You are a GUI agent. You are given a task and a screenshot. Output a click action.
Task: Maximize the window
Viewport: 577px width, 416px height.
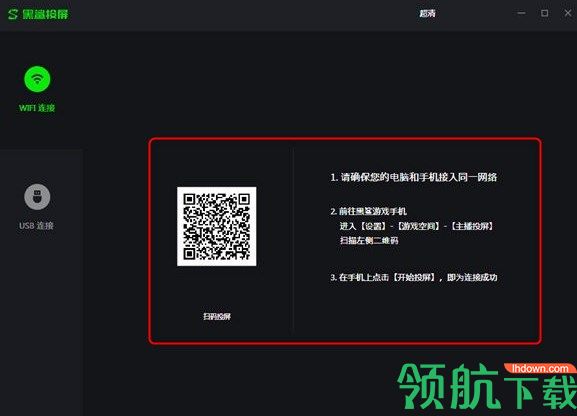545,13
